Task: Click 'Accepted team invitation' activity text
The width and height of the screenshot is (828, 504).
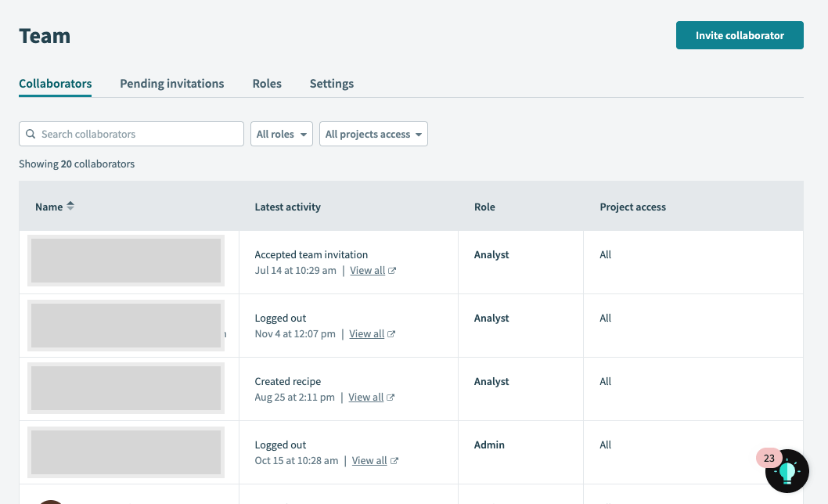Action: point(311,254)
